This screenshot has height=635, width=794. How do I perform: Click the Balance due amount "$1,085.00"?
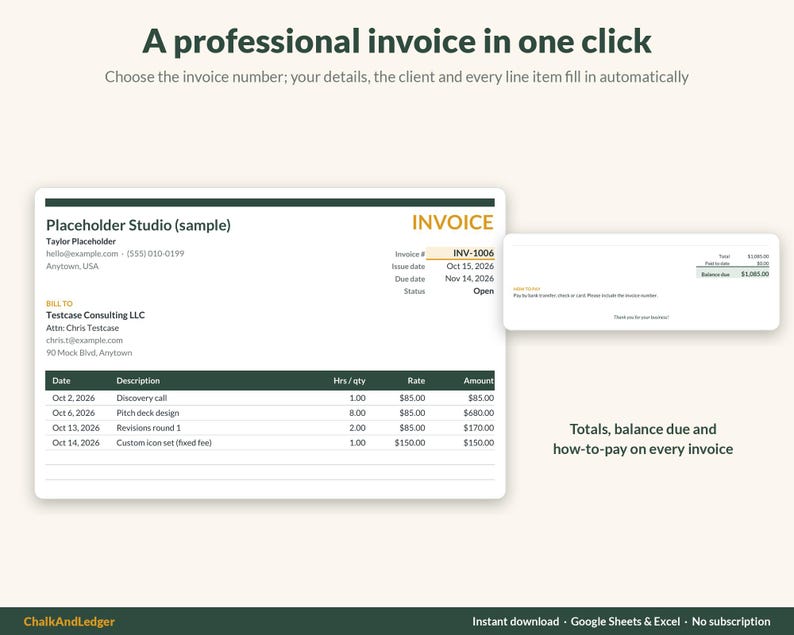pos(755,274)
